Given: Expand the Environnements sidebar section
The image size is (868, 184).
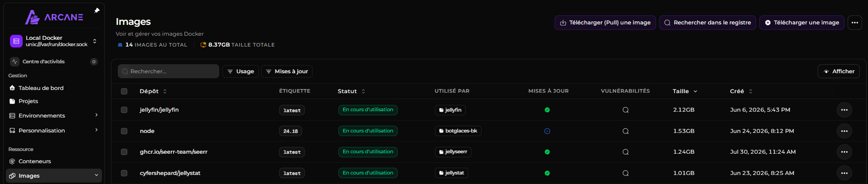Looking at the screenshot, I should pos(54,116).
